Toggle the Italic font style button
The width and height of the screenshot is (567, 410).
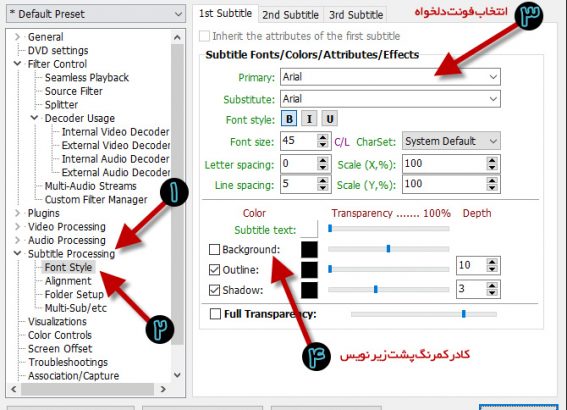(309, 119)
